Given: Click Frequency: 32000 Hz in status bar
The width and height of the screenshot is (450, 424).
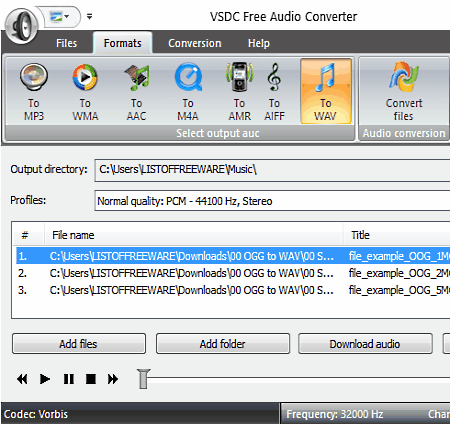Looking at the screenshot, I should tap(334, 414).
